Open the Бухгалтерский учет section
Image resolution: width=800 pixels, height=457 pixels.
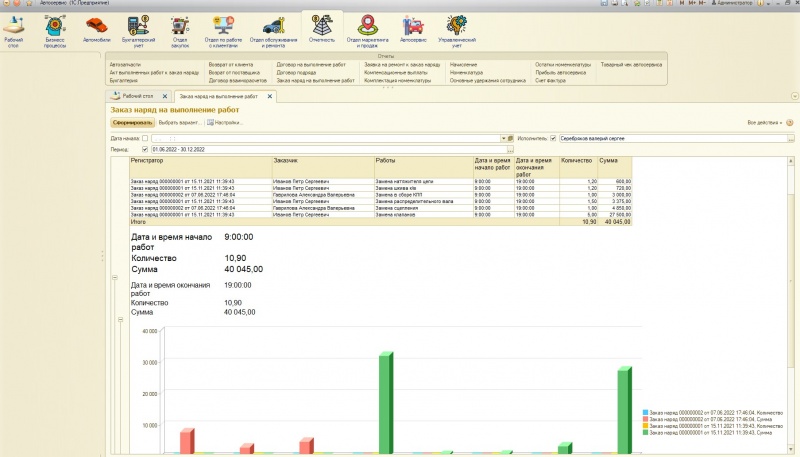138,32
